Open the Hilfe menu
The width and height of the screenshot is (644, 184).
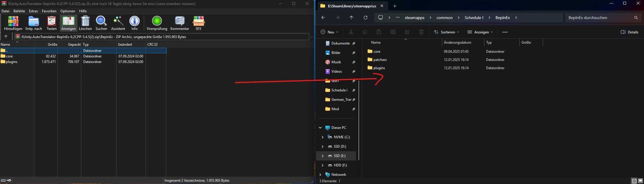tap(83, 11)
